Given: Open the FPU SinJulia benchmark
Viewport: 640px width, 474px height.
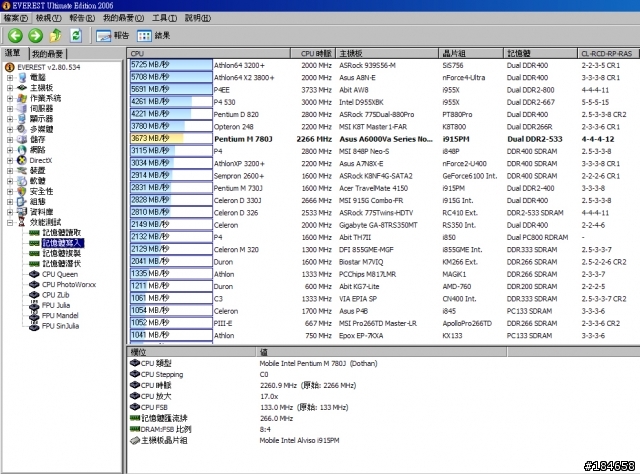Looking at the screenshot, I should pos(60,326).
